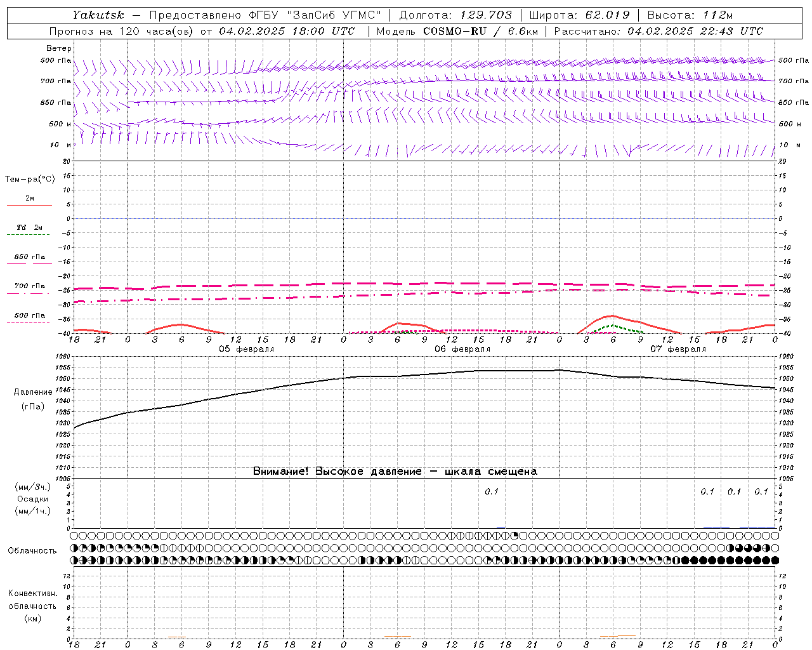Click the 'Модель COSMO-RU / 6.6км' model label

click(457, 31)
